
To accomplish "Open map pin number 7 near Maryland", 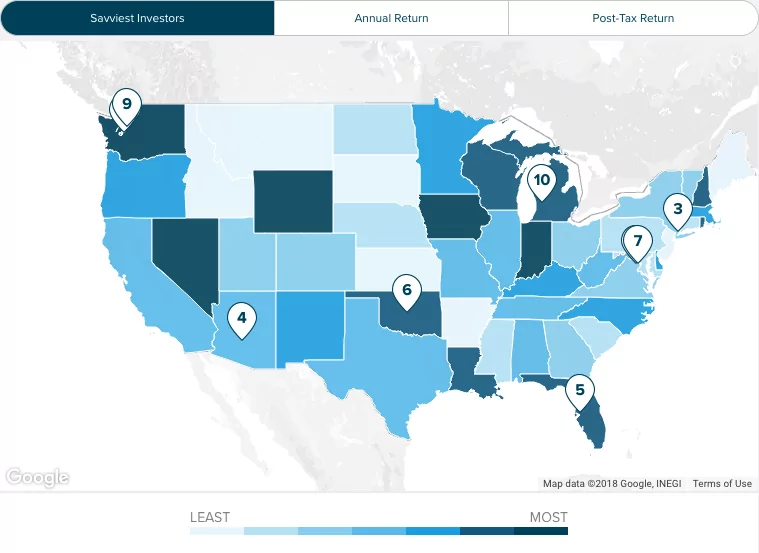I will coord(638,243).
